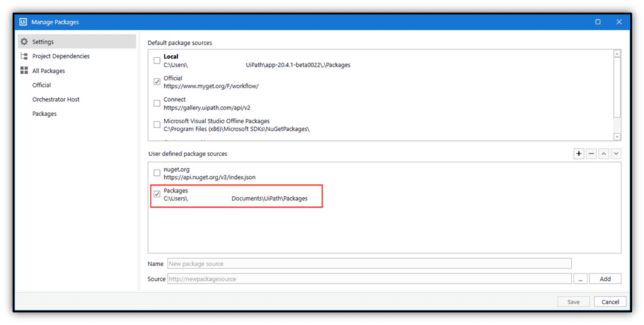This screenshot has height=325, width=644.
Task: Select Orchestrator Host feed in sidebar
Action: coord(56,99)
